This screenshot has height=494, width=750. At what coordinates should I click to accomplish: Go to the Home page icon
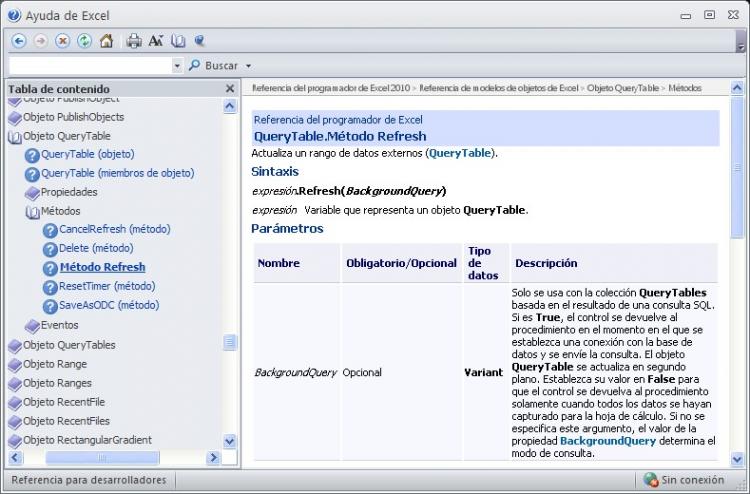click(x=106, y=41)
